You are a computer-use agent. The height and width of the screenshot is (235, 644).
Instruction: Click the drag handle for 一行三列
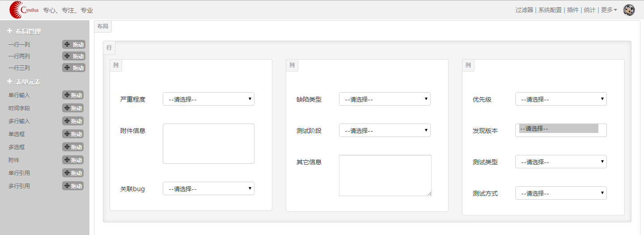coord(74,68)
